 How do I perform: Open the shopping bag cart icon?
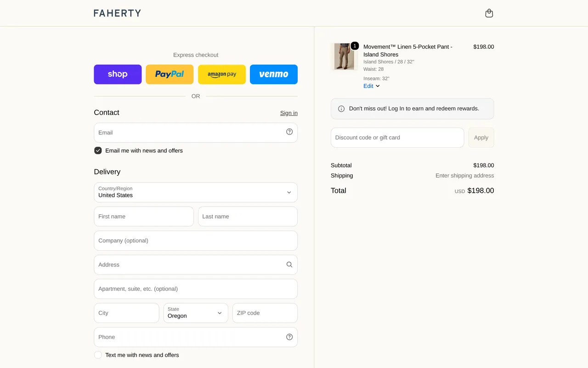[489, 13]
